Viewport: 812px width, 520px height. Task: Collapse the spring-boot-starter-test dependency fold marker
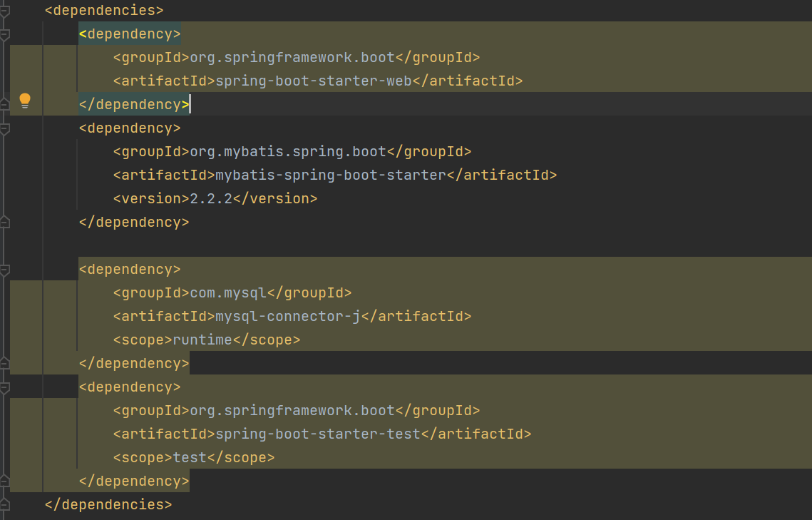4,388
